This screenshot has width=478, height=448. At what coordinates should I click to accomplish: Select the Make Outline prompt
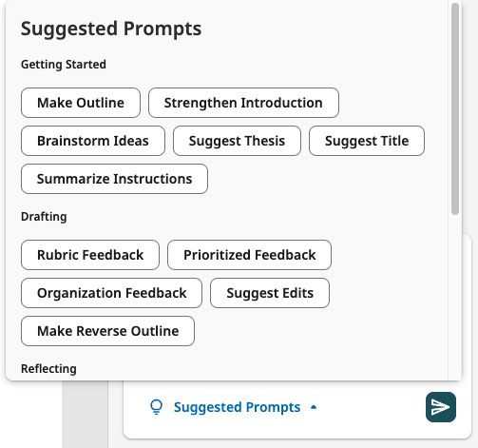pyautogui.click(x=81, y=103)
